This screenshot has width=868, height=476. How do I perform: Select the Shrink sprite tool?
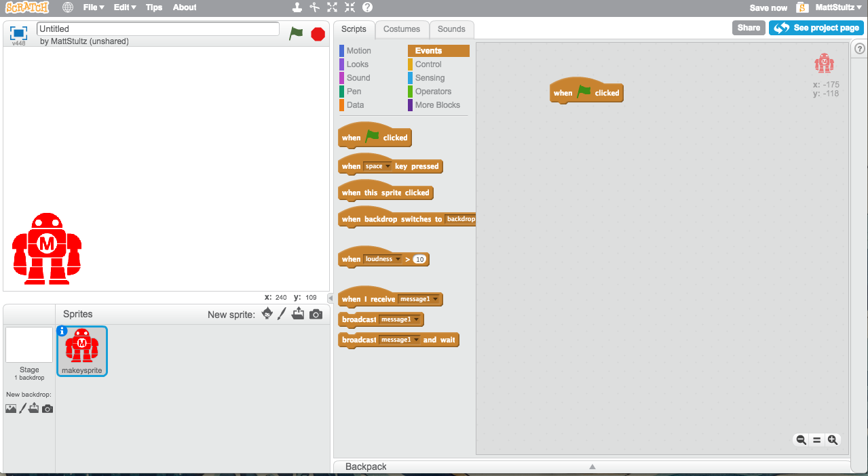click(x=350, y=7)
